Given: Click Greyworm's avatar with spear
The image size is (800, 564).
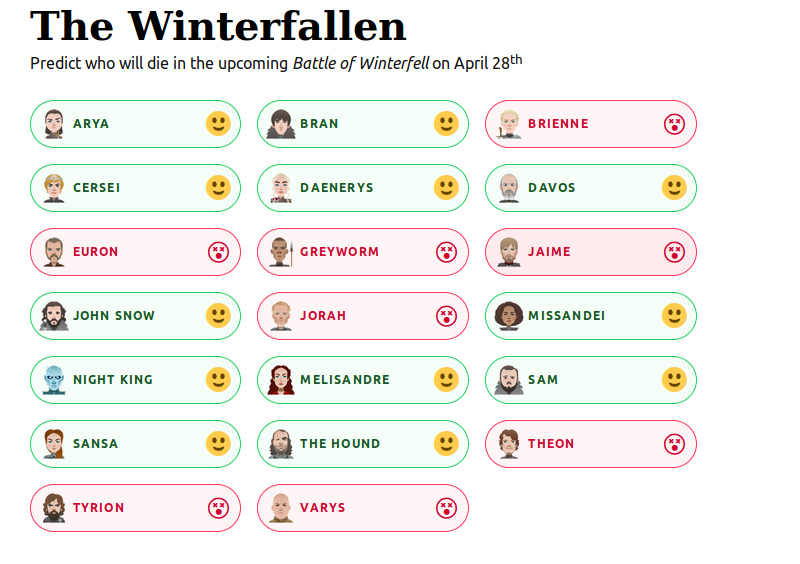Looking at the screenshot, I should tap(281, 252).
